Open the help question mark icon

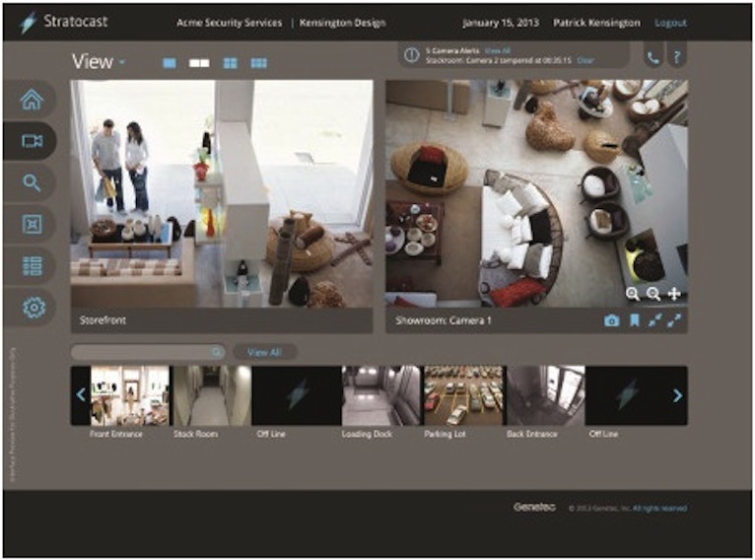[x=676, y=56]
